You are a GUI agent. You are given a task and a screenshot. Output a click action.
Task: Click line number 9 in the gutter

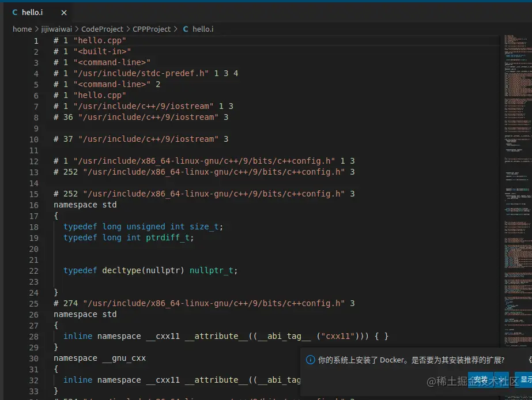36,129
